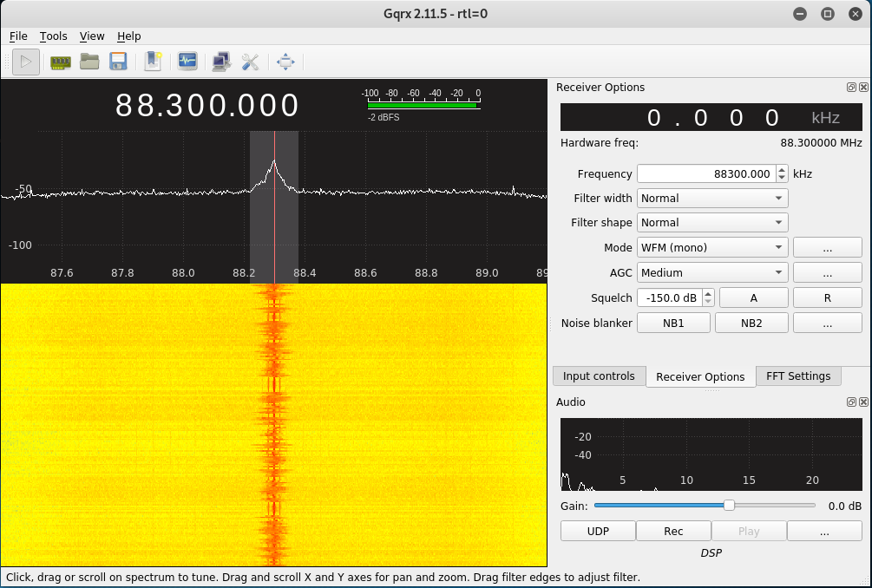Screen dimensions: 872x588
Task: Open the Filter width dropdown
Action: click(x=711, y=198)
